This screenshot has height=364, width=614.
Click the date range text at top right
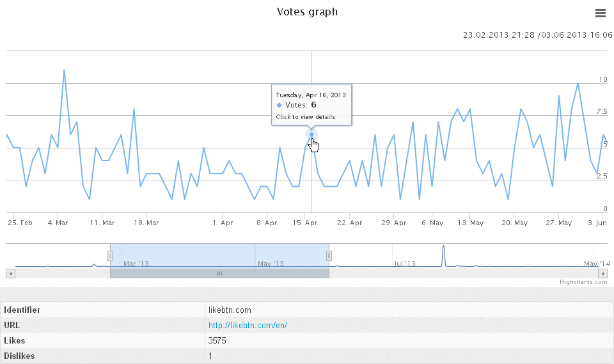(538, 35)
